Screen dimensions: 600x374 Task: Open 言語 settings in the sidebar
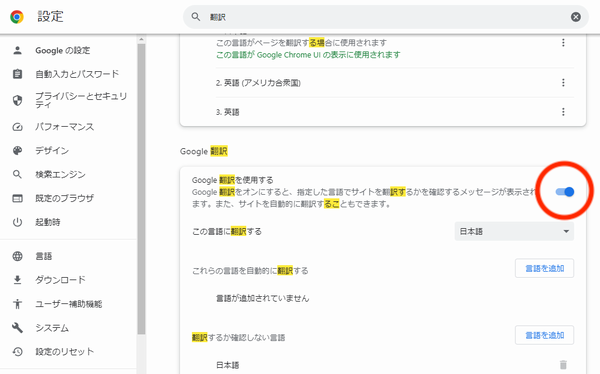[44, 256]
